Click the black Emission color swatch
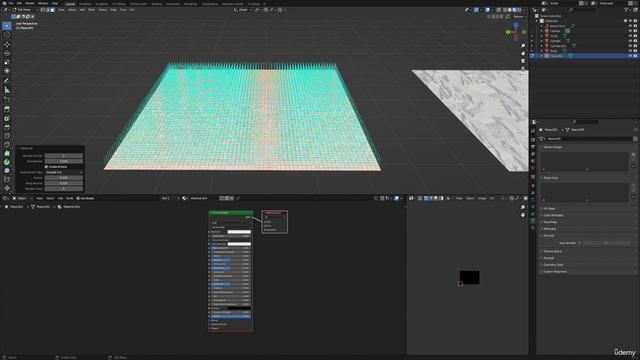 239,308
